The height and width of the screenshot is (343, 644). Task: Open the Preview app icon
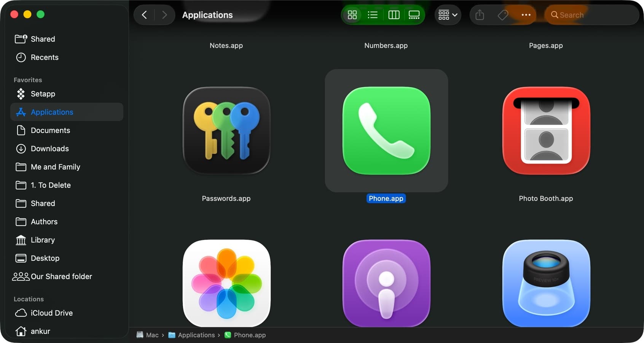(x=546, y=283)
